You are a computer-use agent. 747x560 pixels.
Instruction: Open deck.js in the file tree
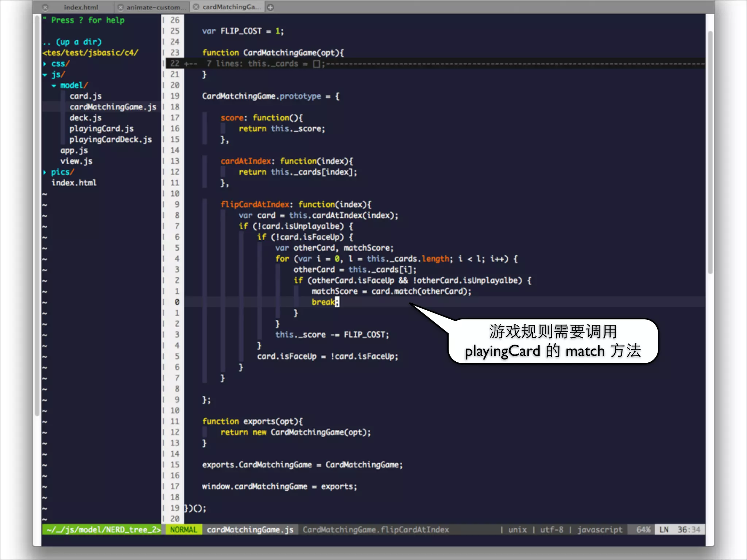pos(86,118)
